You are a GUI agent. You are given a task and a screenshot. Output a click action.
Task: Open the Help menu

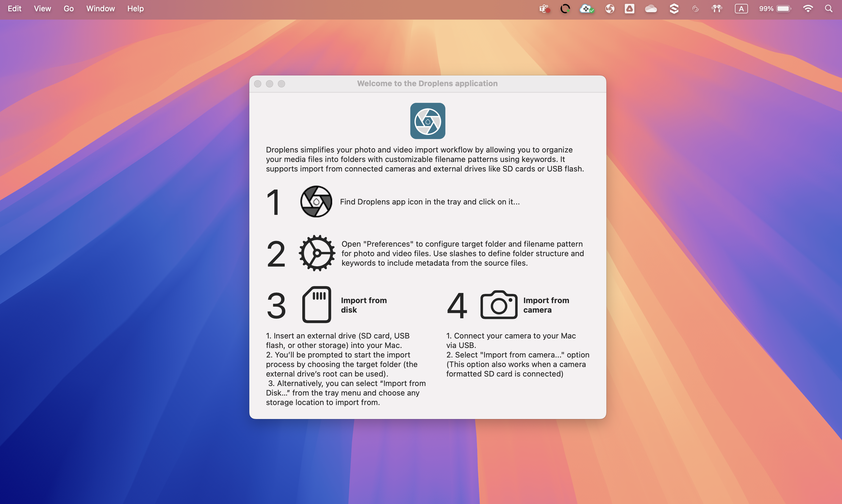point(135,9)
